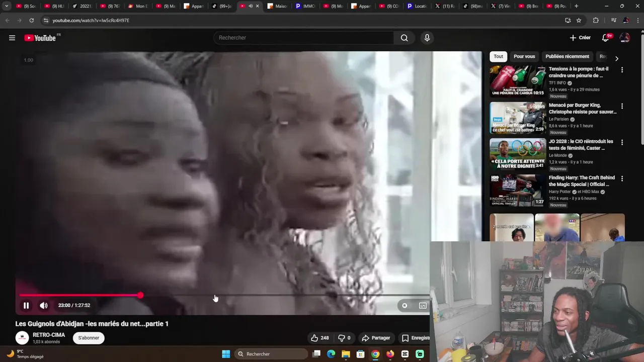Open site information icon in address bar
Screen dimensions: 644x362
(46, 20)
